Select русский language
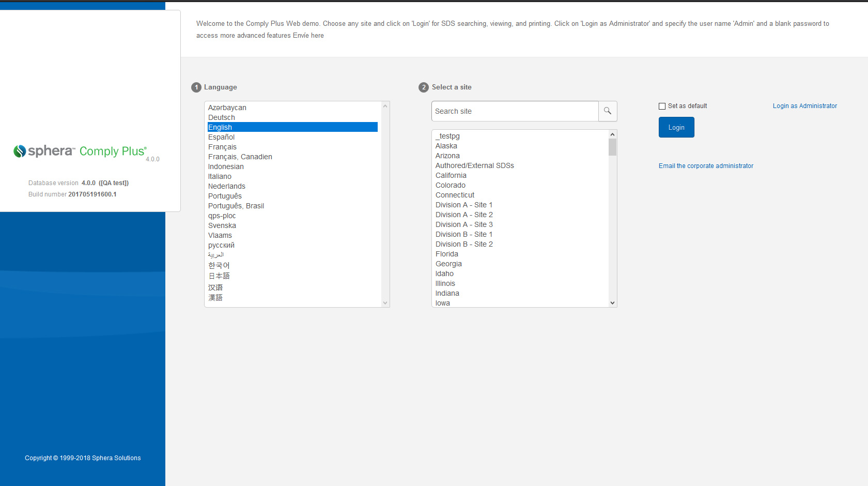 [292, 245]
